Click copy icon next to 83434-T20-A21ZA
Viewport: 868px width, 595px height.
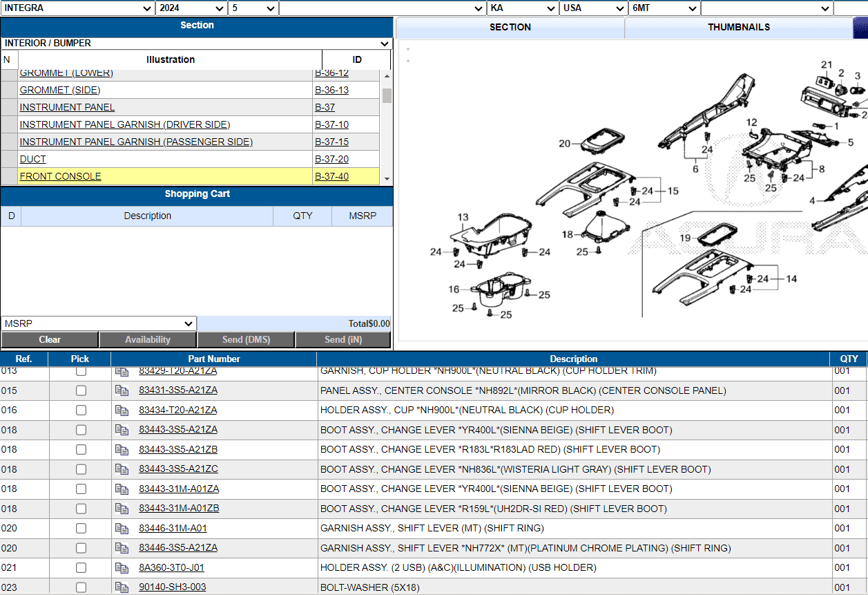122,410
